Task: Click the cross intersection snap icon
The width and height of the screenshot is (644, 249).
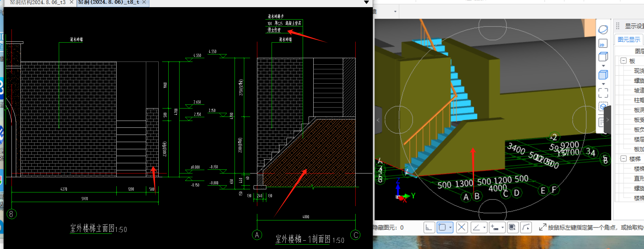Action: click(x=462, y=228)
